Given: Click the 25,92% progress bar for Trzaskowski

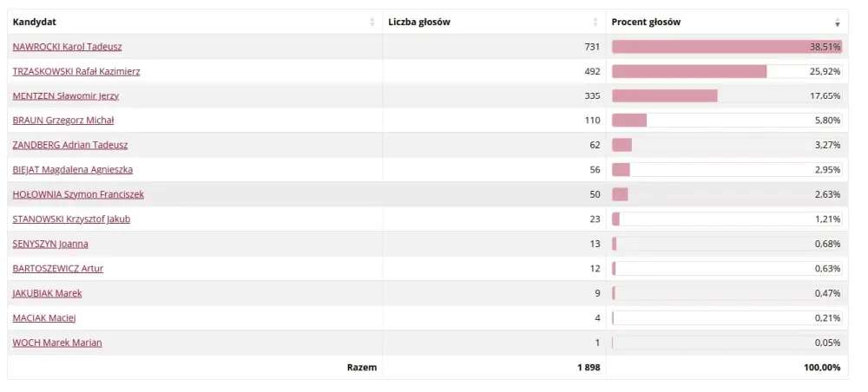Looking at the screenshot, I should click(727, 71).
